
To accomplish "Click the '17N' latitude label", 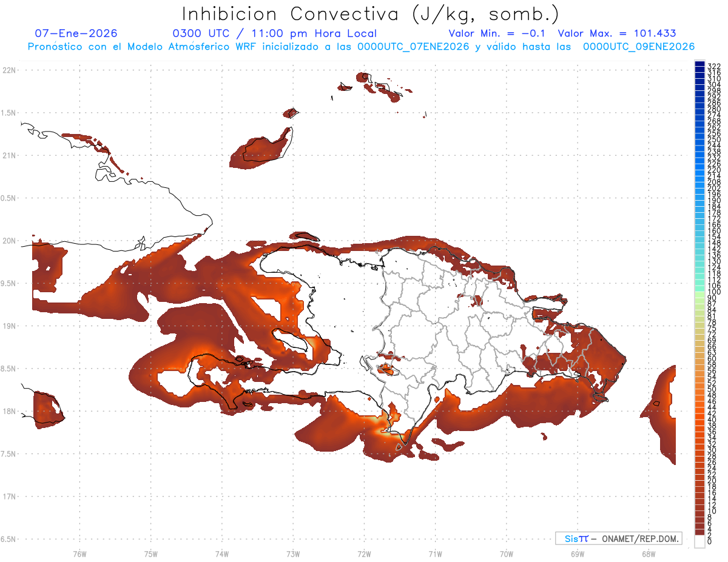I will tap(9, 497).
